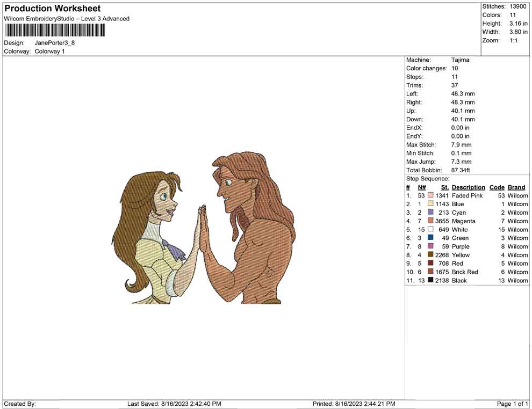532x409 pixels.
Task: Click the Faded Pink description text
Action: (467, 195)
